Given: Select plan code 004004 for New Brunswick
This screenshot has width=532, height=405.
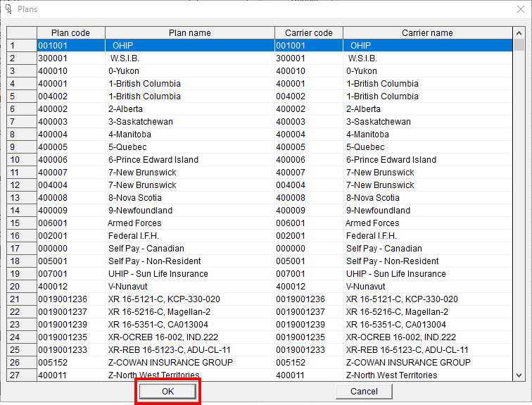Looking at the screenshot, I should click(x=70, y=185).
